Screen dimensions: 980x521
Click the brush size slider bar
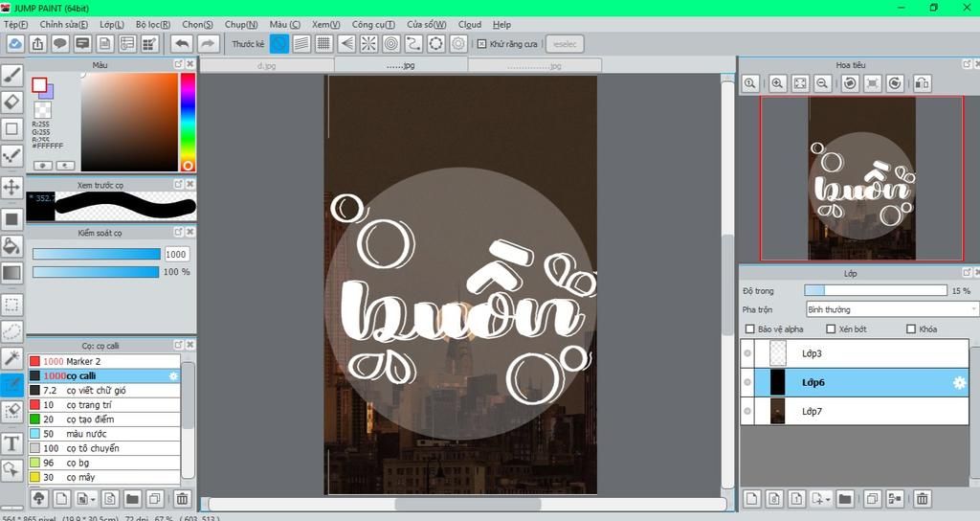coord(97,254)
